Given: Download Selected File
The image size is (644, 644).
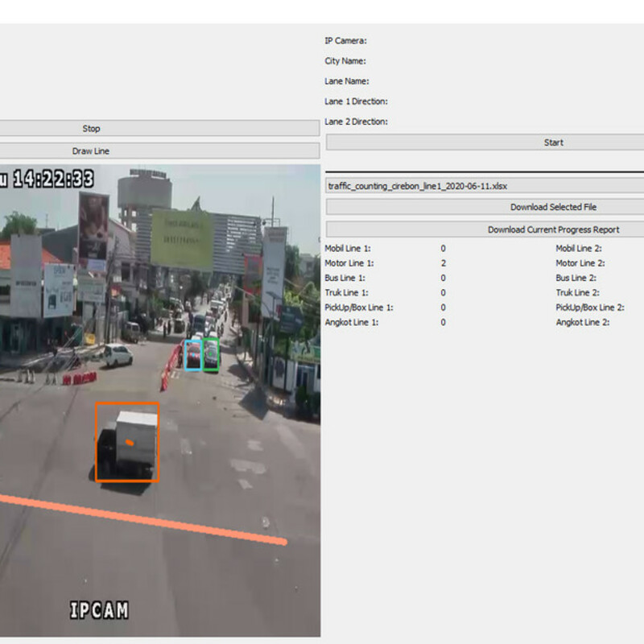Looking at the screenshot, I should [x=553, y=207].
